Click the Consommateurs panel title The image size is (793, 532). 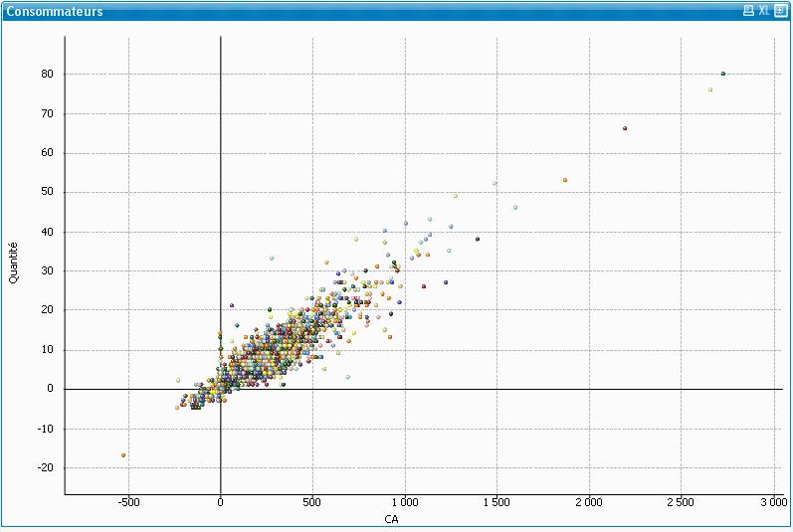[55, 11]
